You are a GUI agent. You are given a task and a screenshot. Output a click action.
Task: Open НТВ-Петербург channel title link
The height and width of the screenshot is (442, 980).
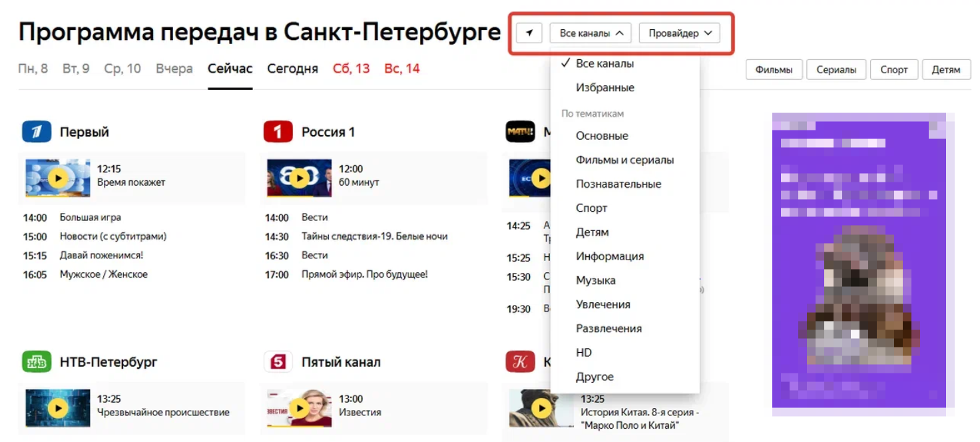click(x=109, y=362)
